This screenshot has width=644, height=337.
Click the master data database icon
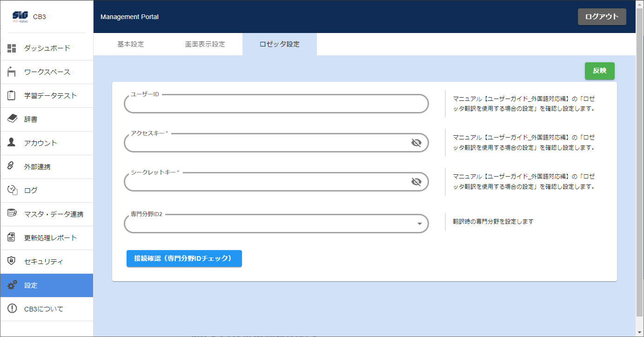(x=12, y=214)
